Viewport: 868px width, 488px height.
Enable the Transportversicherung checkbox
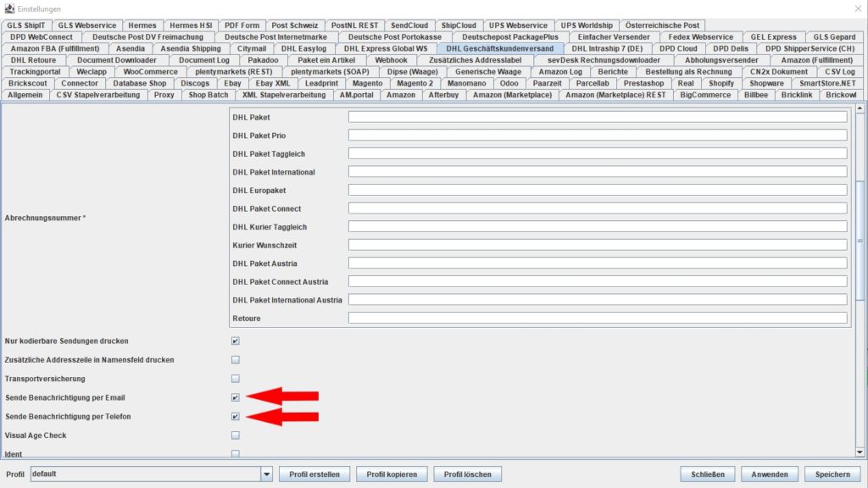[236, 379]
